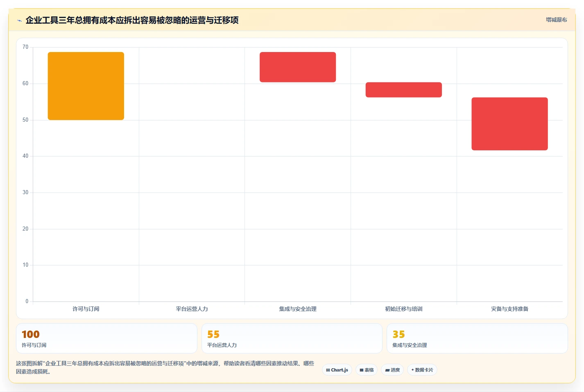Screen dimensions: 584x392
Task: Click the red 灾备与支持准备 bar
Action: (x=509, y=124)
